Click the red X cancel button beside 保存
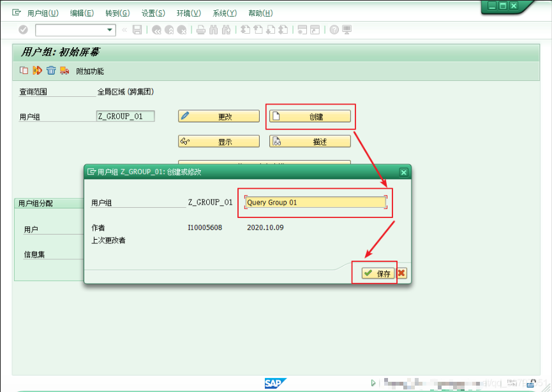 (x=401, y=273)
